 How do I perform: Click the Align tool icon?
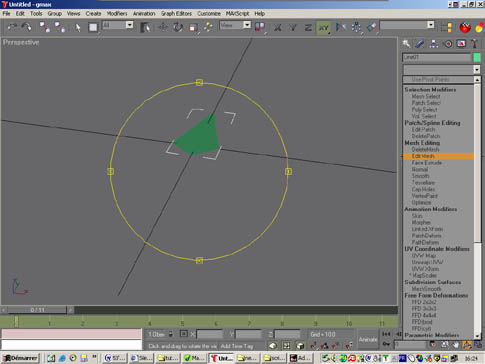coord(371,27)
